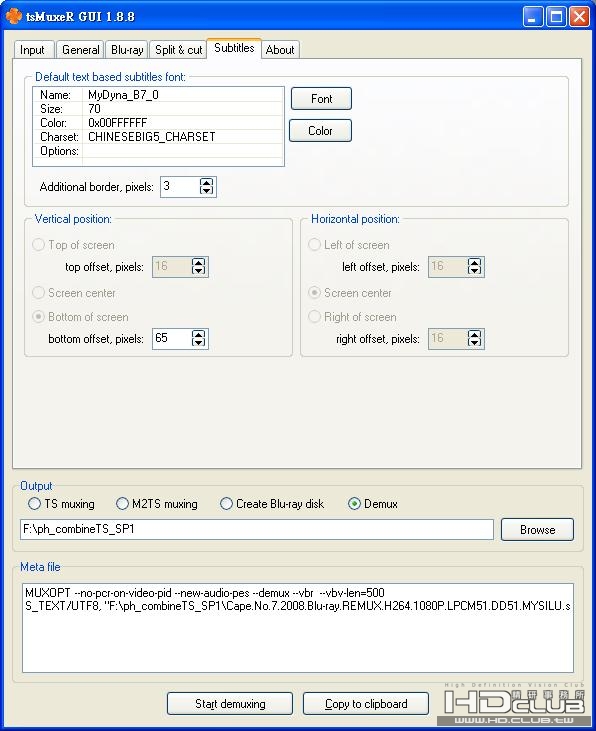Select the Subtitles tab
The image size is (596, 731).
pos(234,48)
